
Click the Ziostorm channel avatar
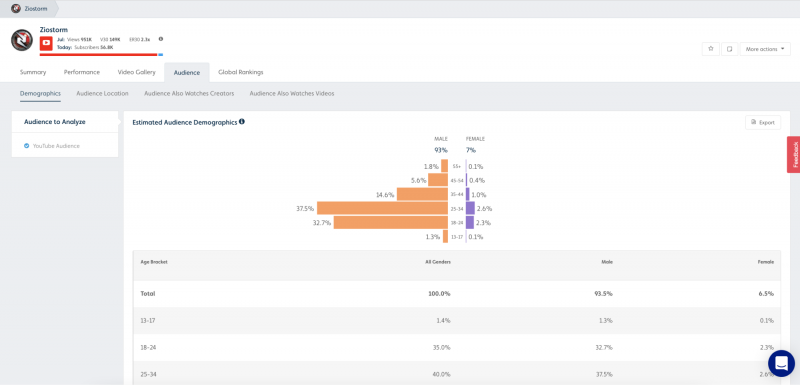[21, 40]
